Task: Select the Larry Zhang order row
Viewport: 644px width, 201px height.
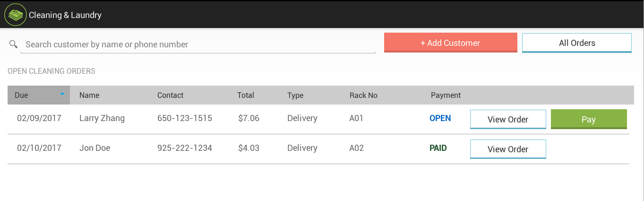Action: pos(318,119)
